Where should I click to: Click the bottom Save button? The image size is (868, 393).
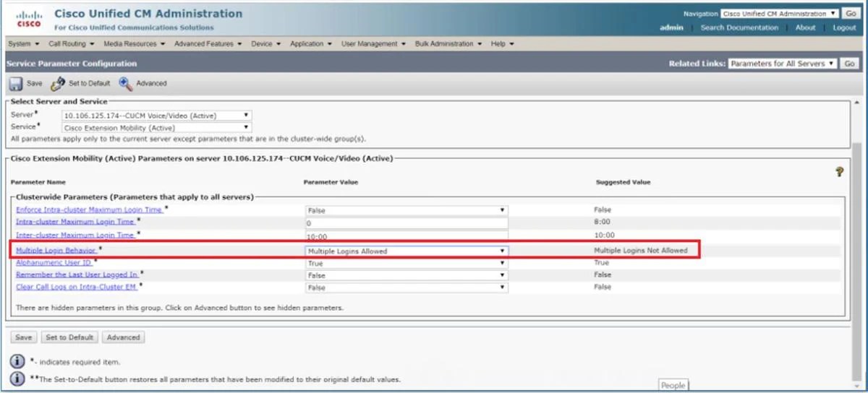click(24, 337)
